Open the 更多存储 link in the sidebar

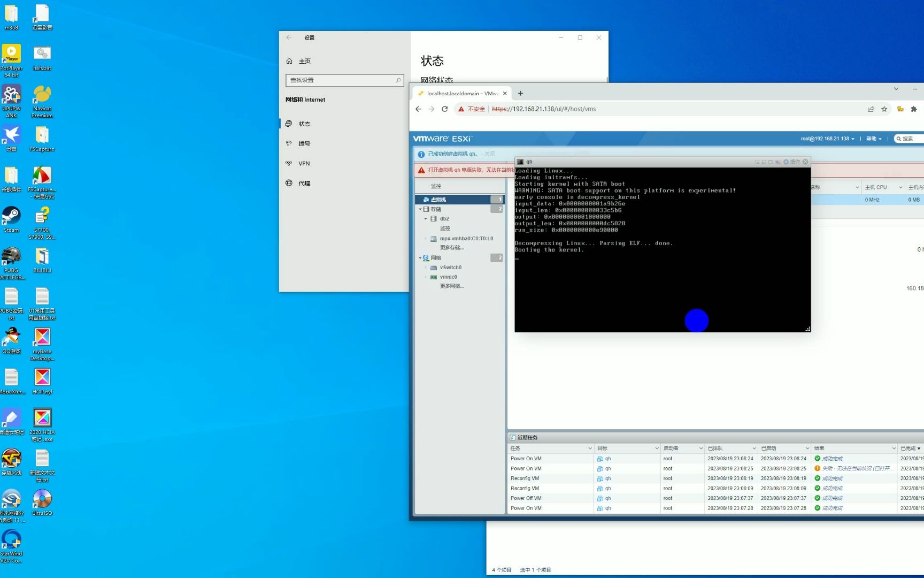point(451,247)
